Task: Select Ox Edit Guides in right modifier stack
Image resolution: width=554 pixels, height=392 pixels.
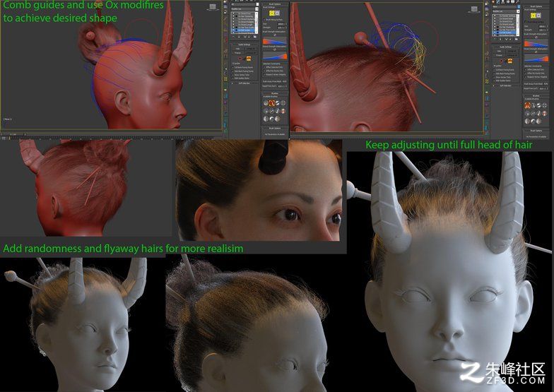Action: [x=505, y=32]
